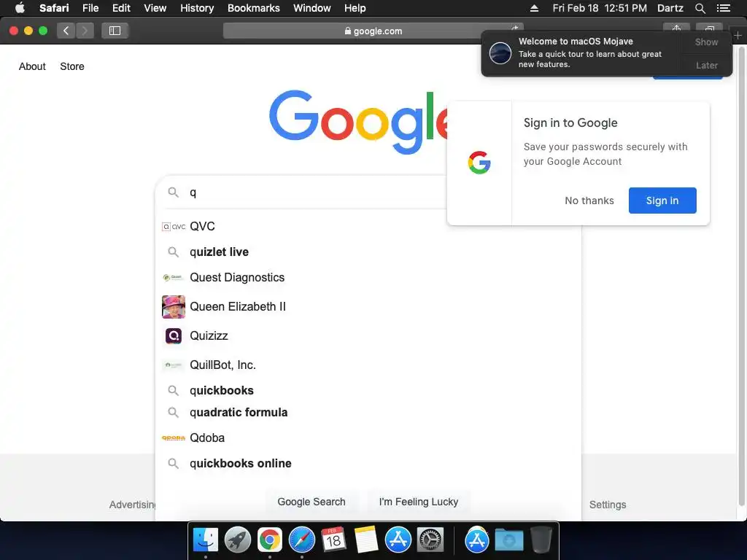Select the quizlet live suggestion
Image resolution: width=747 pixels, height=560 pixels.
[368, 252]
